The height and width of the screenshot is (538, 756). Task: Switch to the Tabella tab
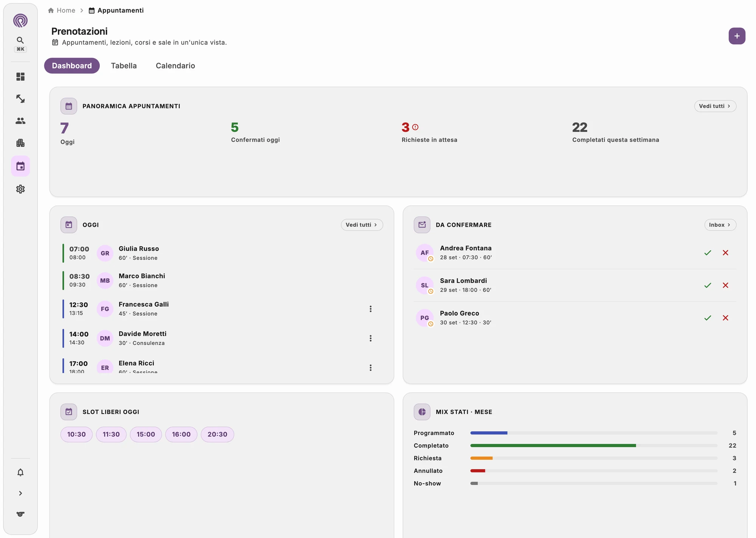(124, 66)
